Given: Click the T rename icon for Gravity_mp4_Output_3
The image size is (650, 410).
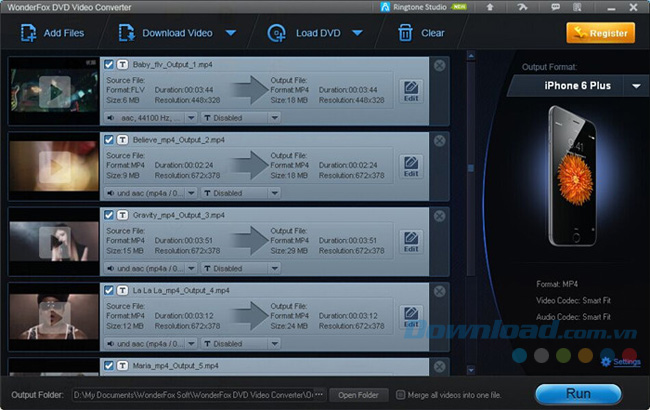Looking at the screenshot, I should coord(122,215).
